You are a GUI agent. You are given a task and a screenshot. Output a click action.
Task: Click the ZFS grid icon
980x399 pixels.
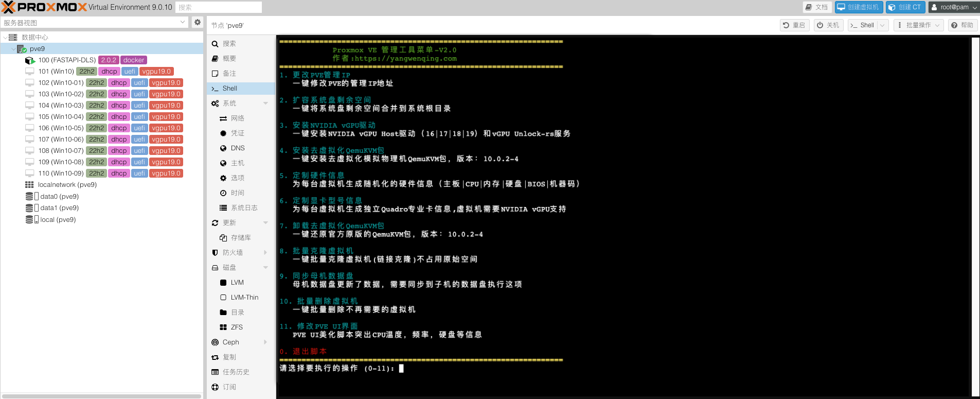click(223, 327)
